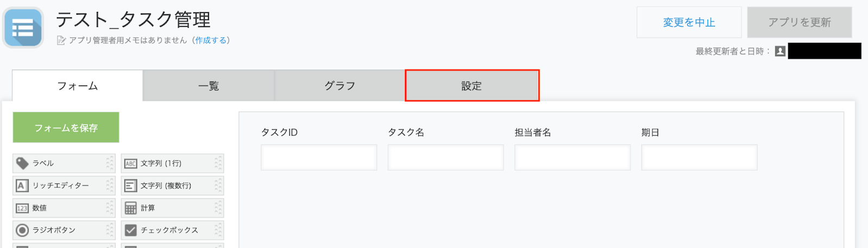Click the app list icon beside the title
The height and width of the screenshot is (248, 868).
[x=23, y=27]
